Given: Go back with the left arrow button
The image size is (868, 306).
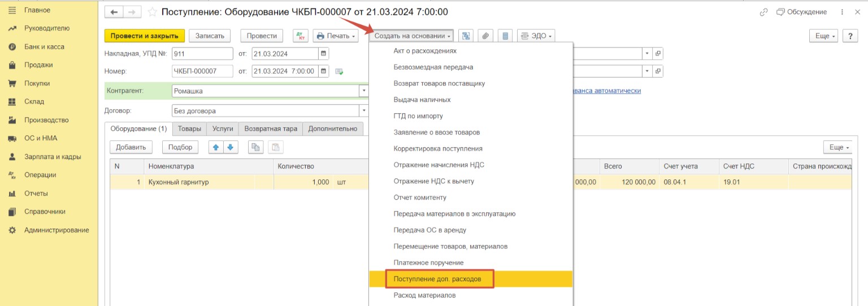Looking at the screenshot, I should [x=115, y=12].
